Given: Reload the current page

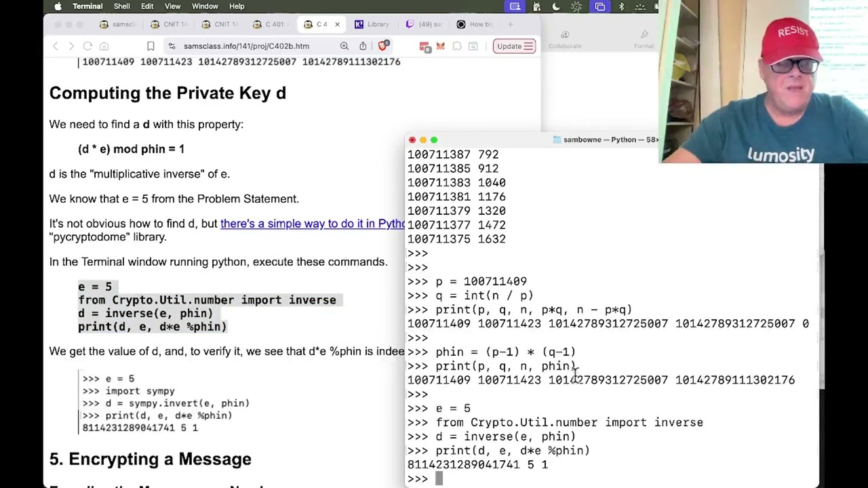Looking at the screenshot, I should pyautogui.click(x=87, y=46).
